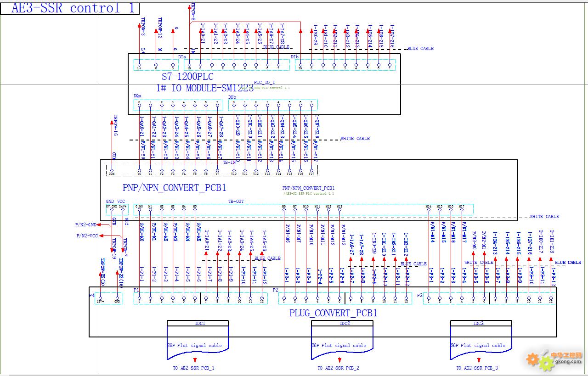Screen dimensions: 588x376
Task: Select the '1-P2-1' wire label
Action: tap(287, 275)
